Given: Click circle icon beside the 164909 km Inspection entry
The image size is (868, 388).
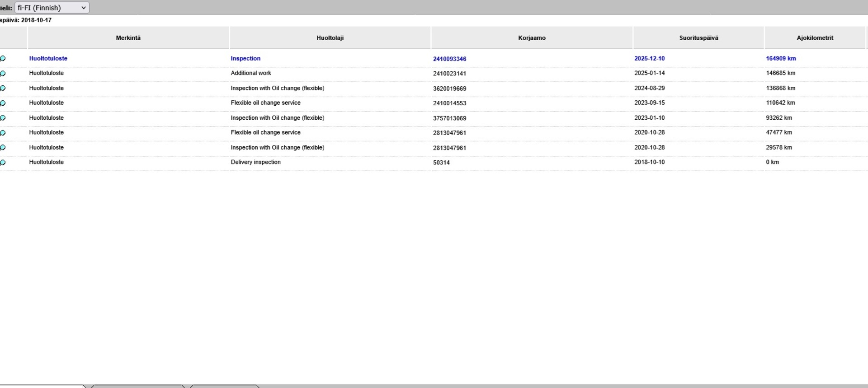Looking at the screenshot, I should [3, 59].
